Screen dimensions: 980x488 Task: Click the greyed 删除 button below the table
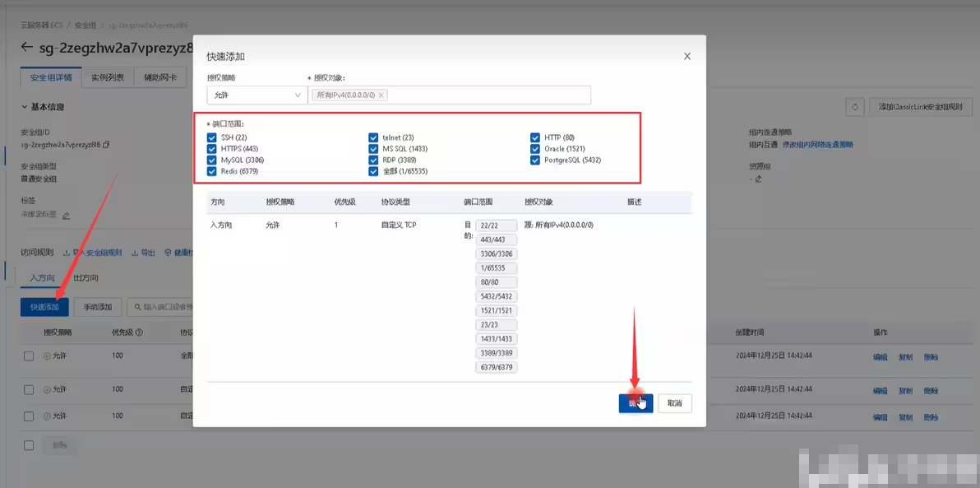(60, 445)
